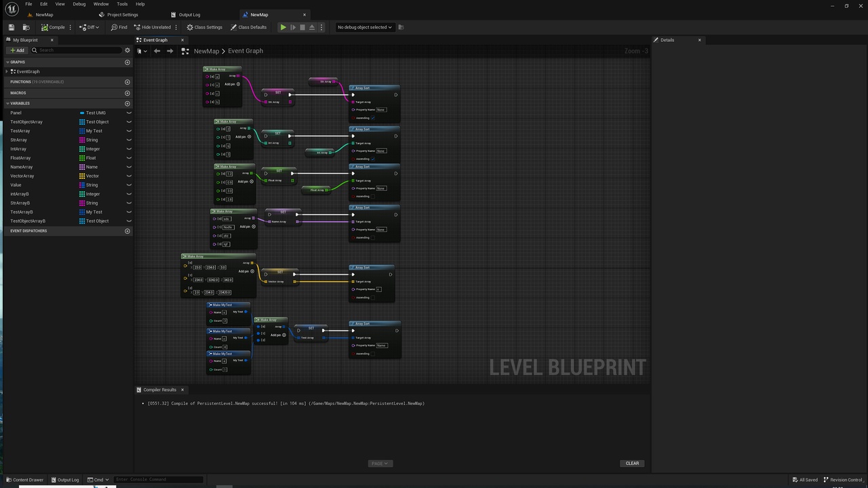Open the Edit menu
The image size is (868, 488).
[x=43, y=4]
